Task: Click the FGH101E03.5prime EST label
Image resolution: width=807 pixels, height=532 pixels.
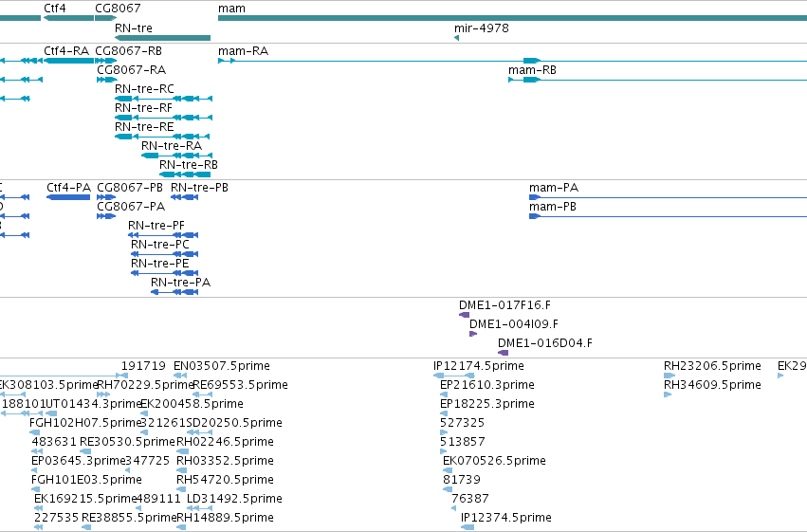Action: pyautogui.click(x=86, y=481)
